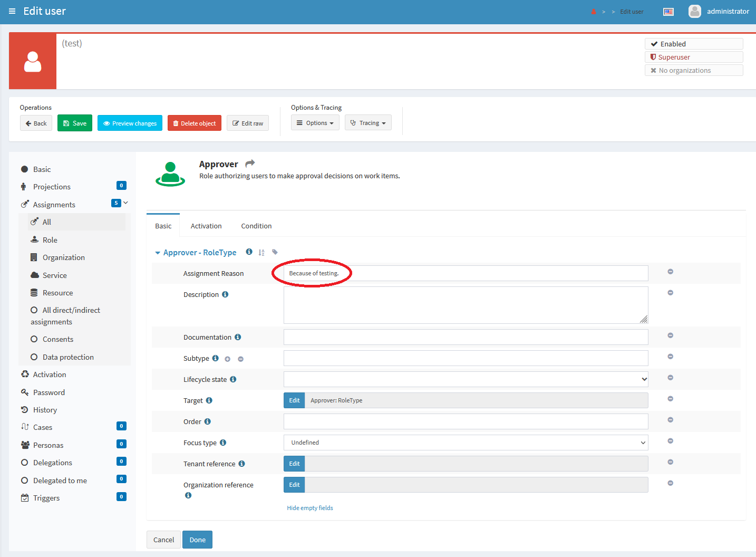Screen dimensions: 756x557
Task: Expand the Tracing dropdown
Action: (x=368, y=123)
